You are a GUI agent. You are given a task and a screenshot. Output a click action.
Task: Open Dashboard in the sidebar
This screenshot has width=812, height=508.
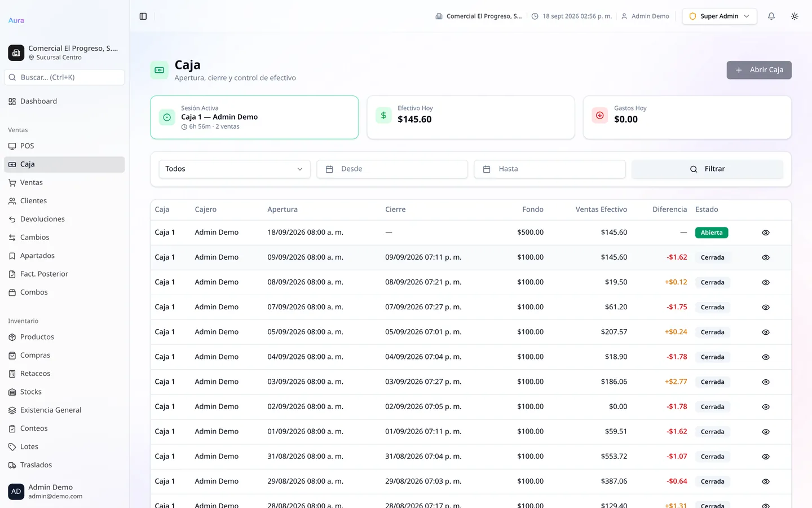pos(64,102)
